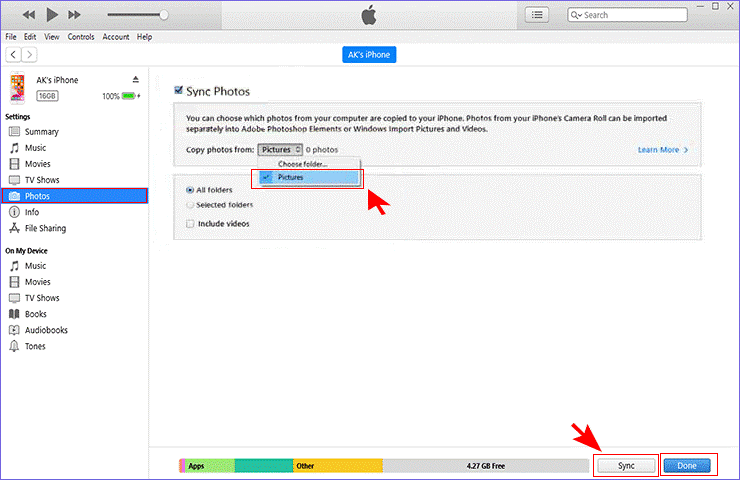740x480 pixels.
Task: Click the fast-forward playback button
Action: click(74, 15)
